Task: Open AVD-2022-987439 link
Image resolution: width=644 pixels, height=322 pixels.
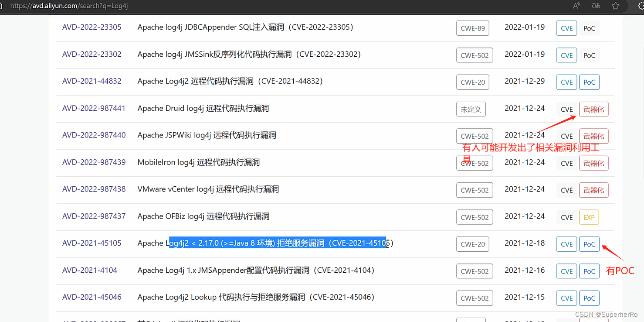Action: click(94, 162)
